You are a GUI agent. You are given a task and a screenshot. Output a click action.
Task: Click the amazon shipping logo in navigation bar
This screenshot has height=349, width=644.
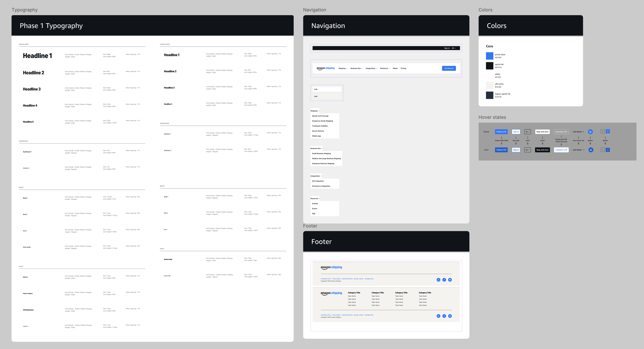pyautogui.click(x=325, y=68)
